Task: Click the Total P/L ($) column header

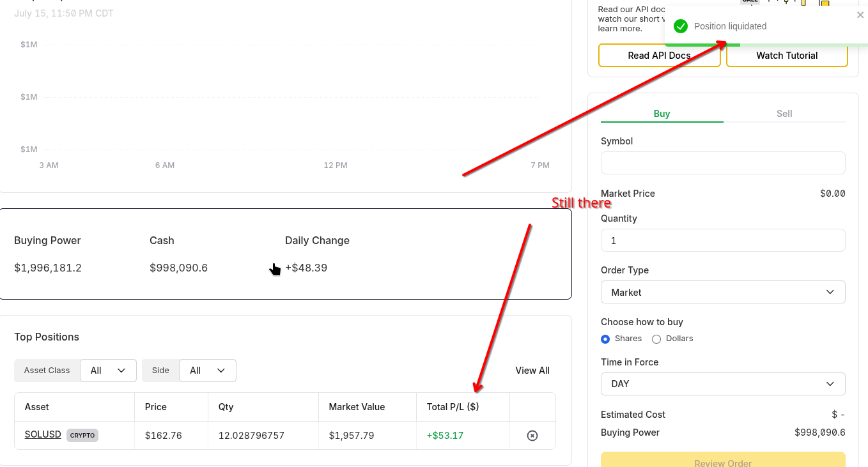Action: [x=453, y=407]
